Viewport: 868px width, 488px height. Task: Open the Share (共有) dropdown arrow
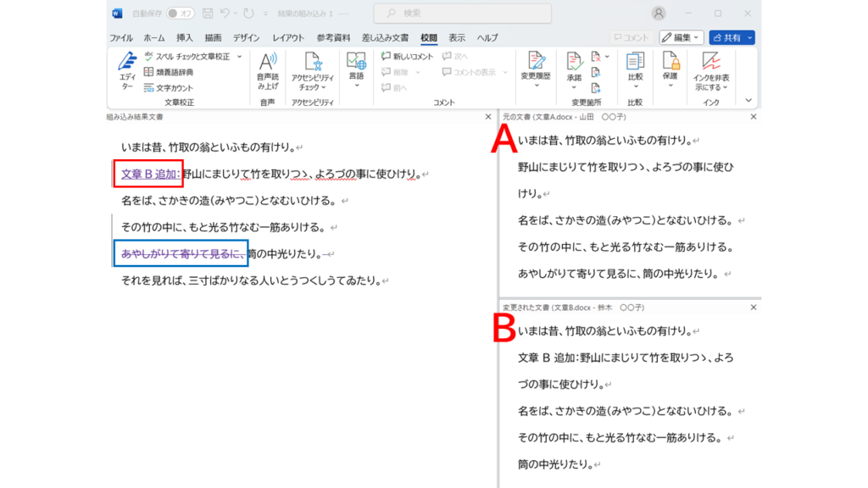(x=750, y=37)
